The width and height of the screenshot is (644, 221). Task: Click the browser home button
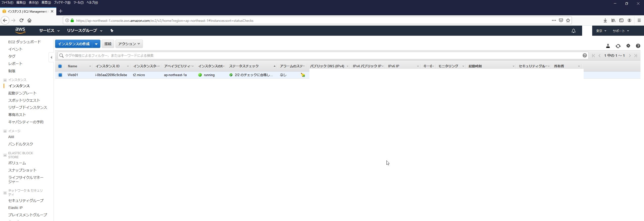29,20
